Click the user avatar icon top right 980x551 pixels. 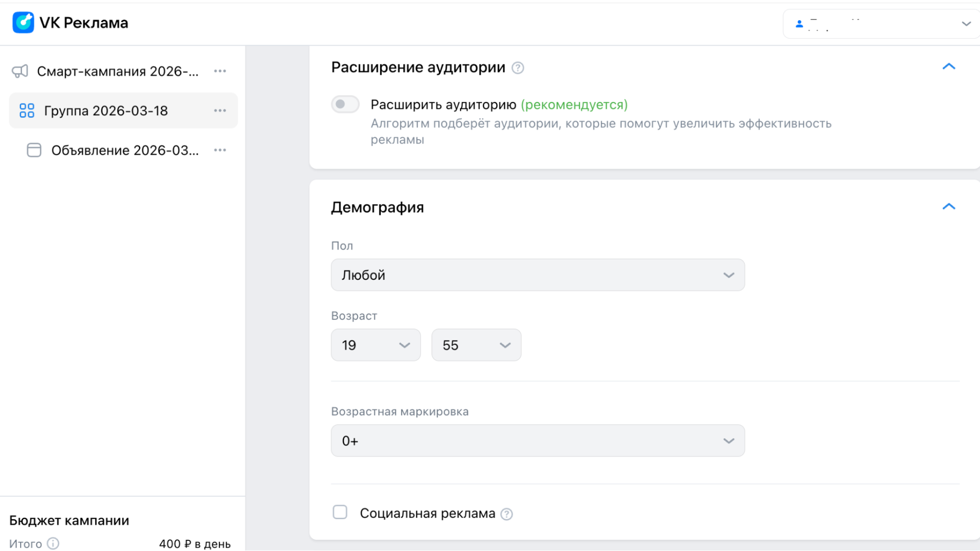tap(799, 23)
